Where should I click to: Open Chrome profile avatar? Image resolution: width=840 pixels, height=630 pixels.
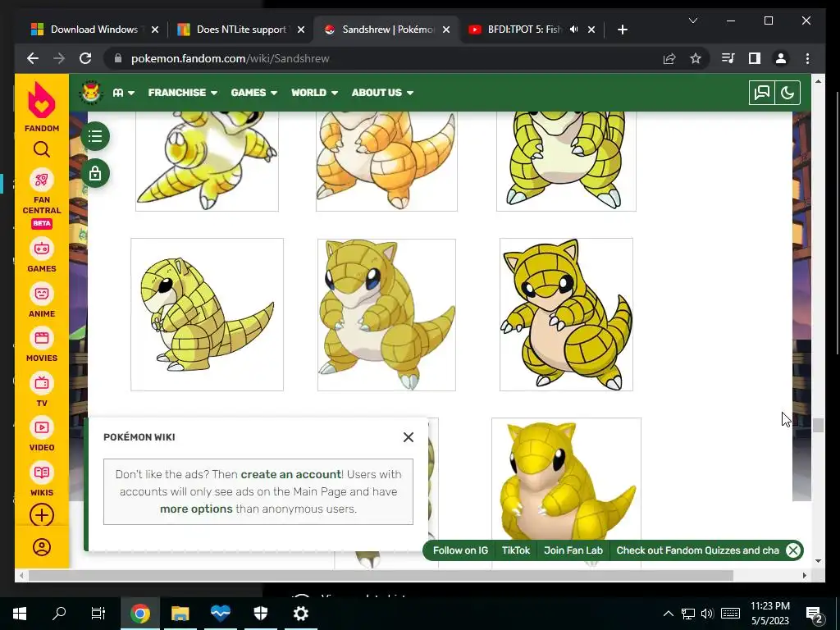point(781,58)
